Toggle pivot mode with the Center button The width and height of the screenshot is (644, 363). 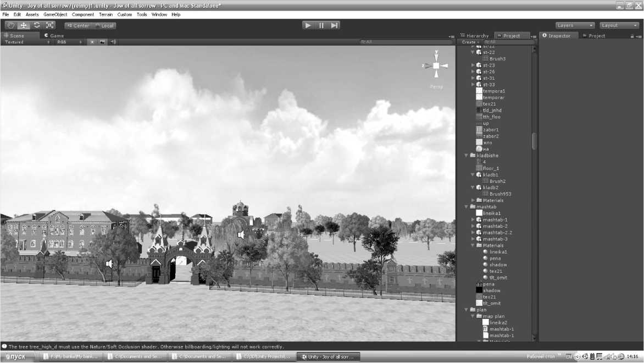pos(78,25)
